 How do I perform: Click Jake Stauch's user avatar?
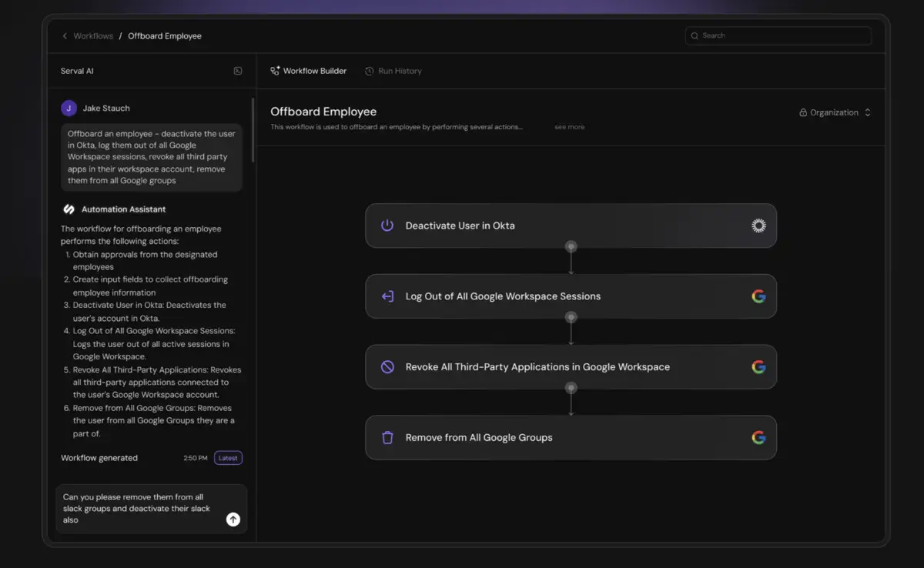click(69, 109)
